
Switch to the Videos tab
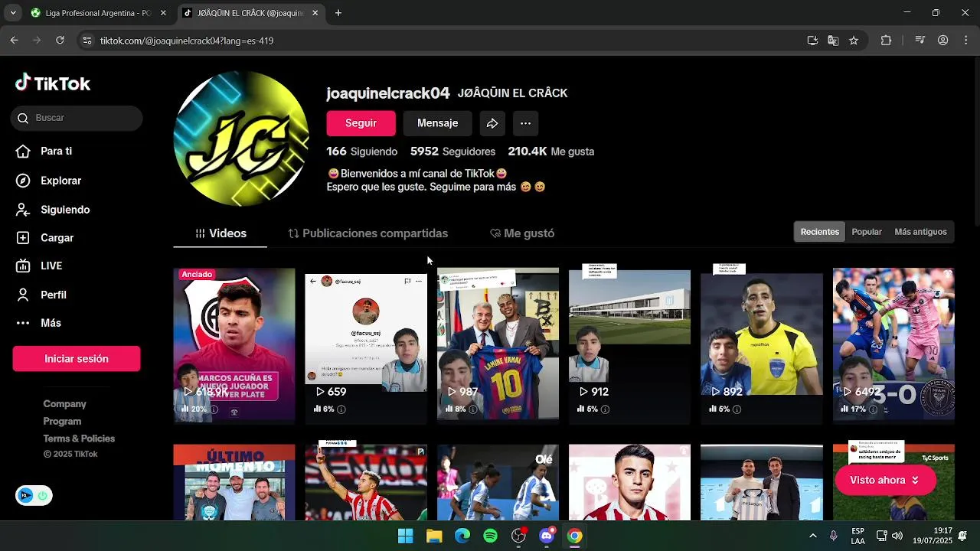coord(220,233)
